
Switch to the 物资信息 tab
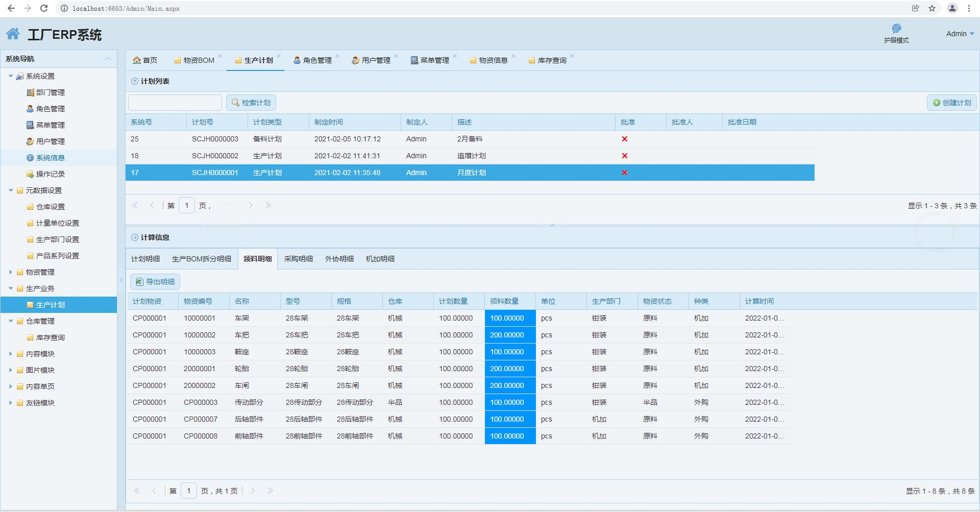pos(488,60)
